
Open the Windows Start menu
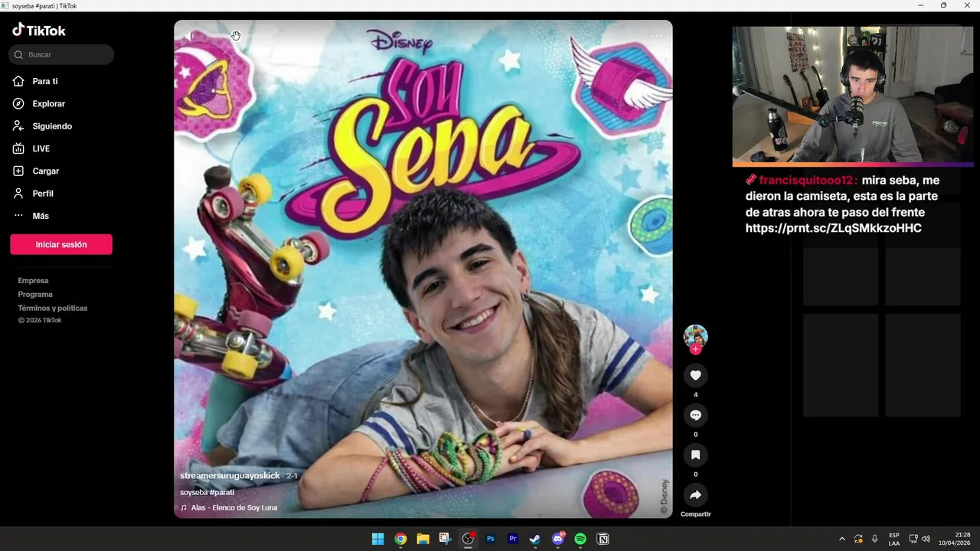click(377, 539)
